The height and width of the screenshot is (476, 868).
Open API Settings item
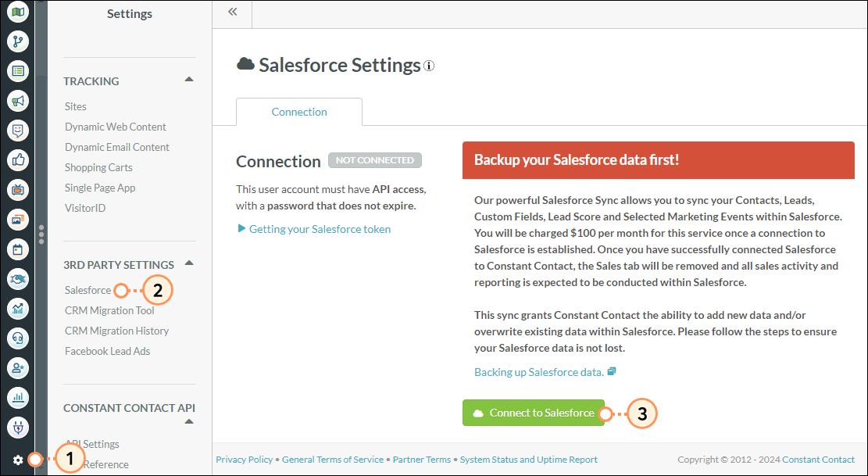[92, 444]
